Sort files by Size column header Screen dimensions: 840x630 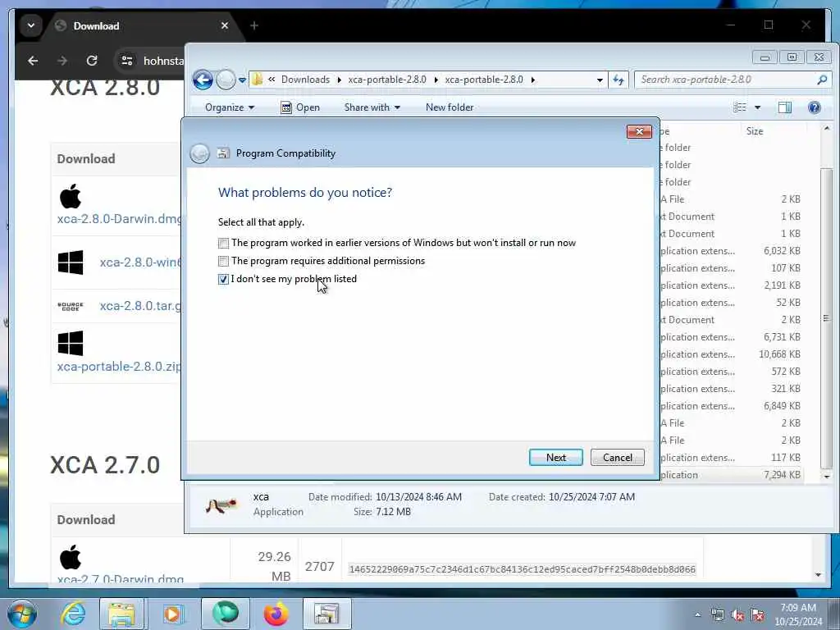click(x=755, y=131)
